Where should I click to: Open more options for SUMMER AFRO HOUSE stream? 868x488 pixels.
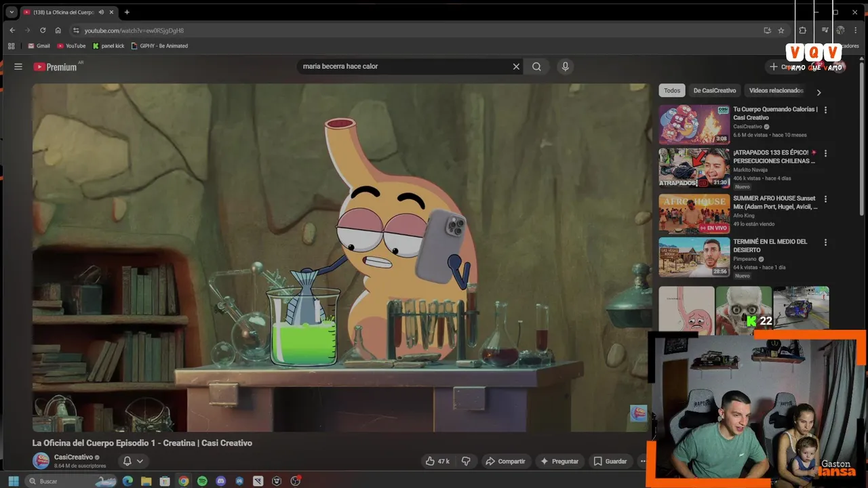825,199
